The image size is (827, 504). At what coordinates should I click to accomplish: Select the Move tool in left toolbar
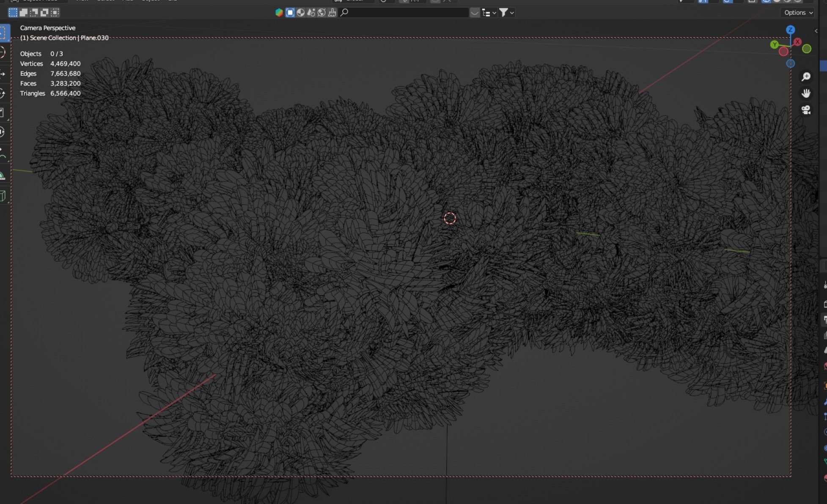coord(3,74)
